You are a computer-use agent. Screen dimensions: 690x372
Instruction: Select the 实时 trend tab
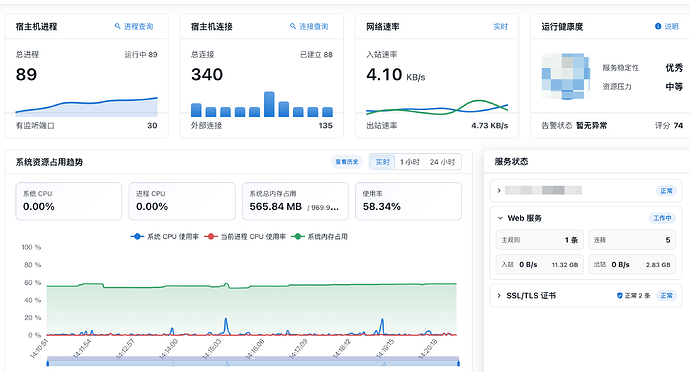[382, 162]
